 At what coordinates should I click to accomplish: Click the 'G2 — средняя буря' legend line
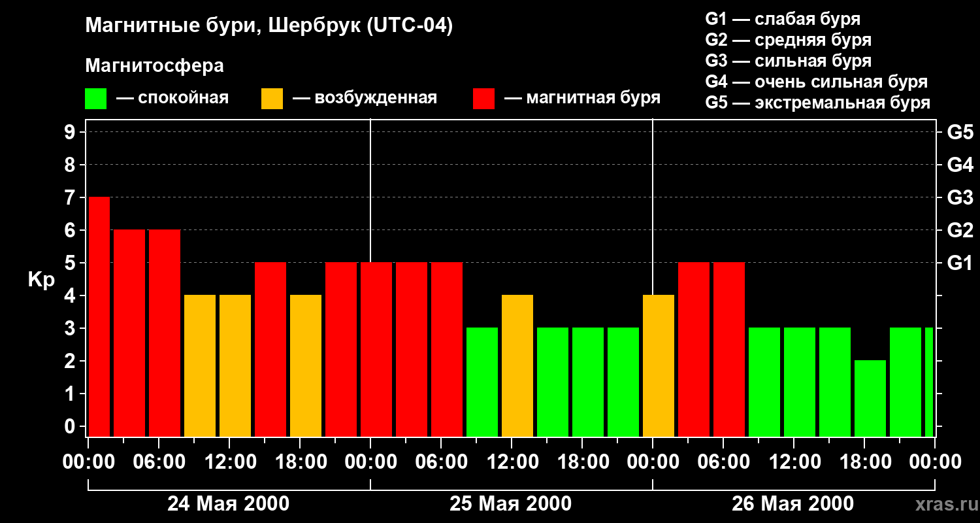pyautogui.click(x=788, y=40)
